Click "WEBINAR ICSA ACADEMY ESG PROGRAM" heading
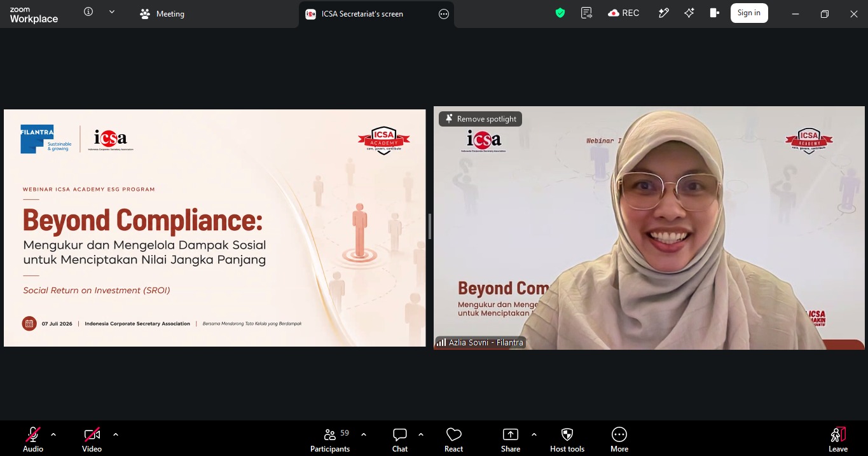The image size is (868, 456). (89, 190)
